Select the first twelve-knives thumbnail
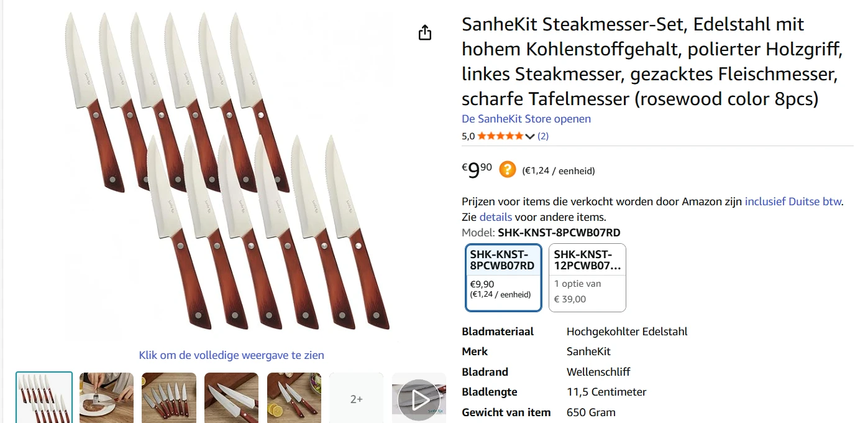Screen dimensions: 868x423 coord(44,397)
